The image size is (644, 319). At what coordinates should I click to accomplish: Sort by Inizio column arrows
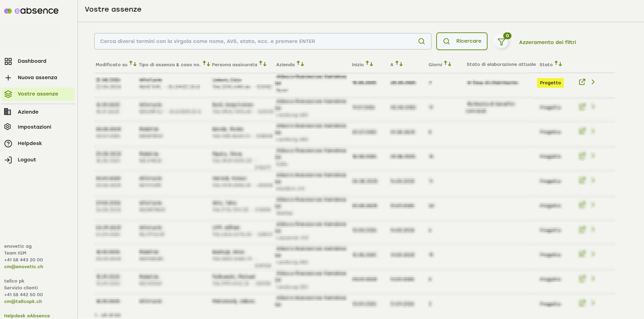(369, 64)
